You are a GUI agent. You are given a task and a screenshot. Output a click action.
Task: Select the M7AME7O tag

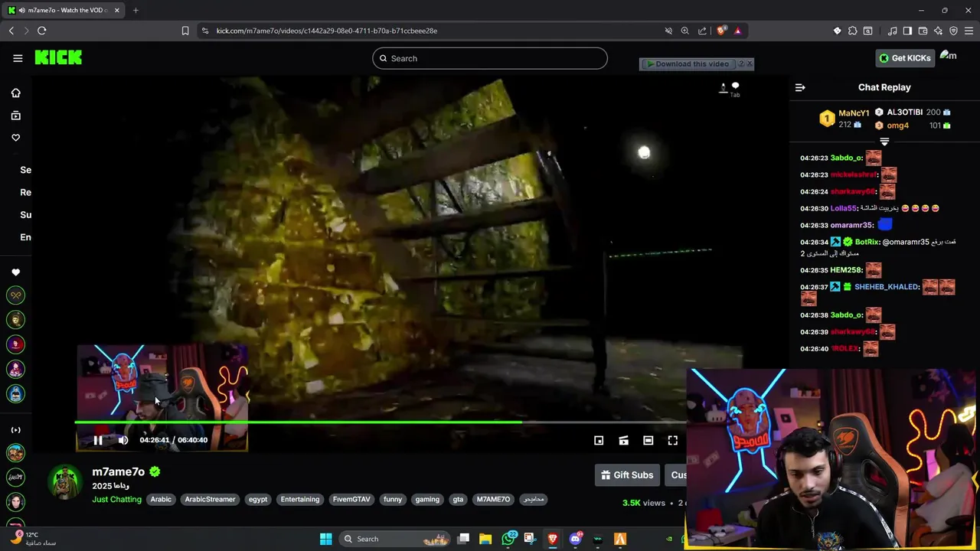pyautogui.click(x=493, y=499)
